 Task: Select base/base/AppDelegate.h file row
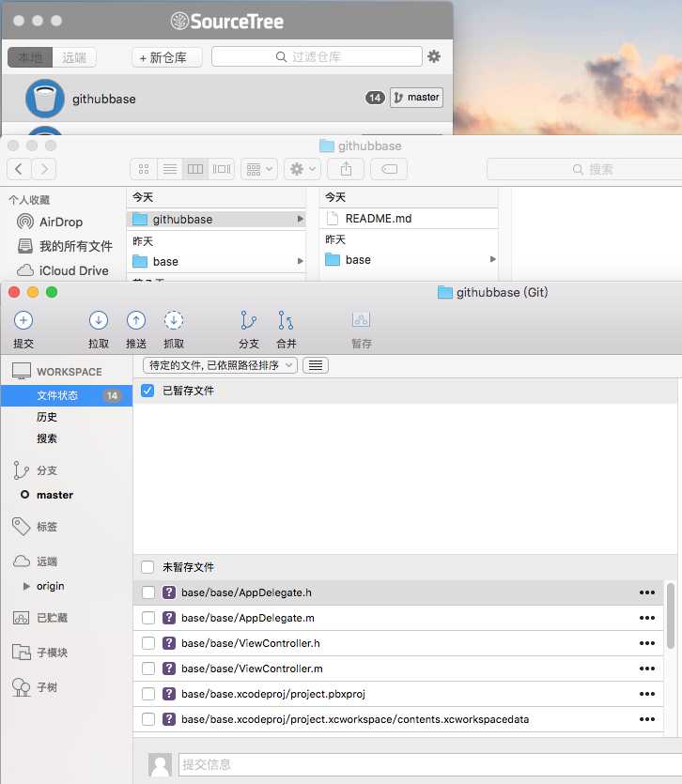click(397, 592)
